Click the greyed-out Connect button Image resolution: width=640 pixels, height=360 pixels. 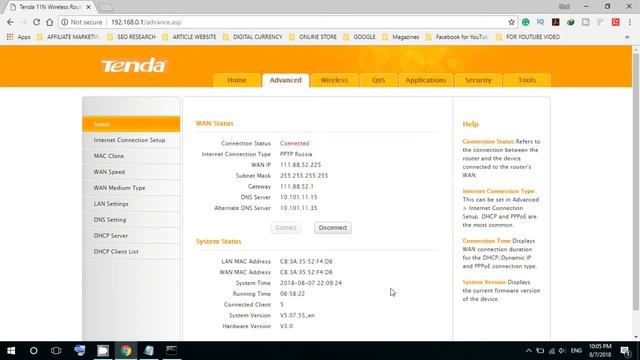point(286,228)
